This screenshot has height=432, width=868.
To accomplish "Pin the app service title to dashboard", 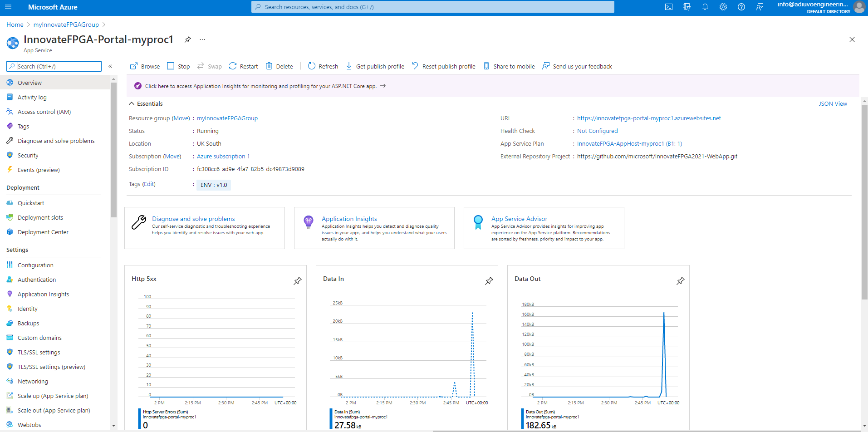I will tap(187, 39).
